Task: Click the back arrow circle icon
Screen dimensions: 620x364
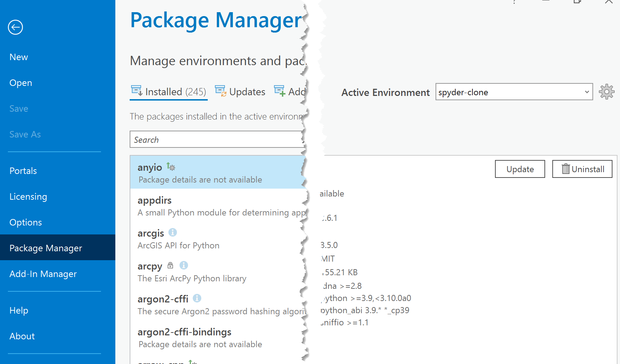Action: coord(15,27)
